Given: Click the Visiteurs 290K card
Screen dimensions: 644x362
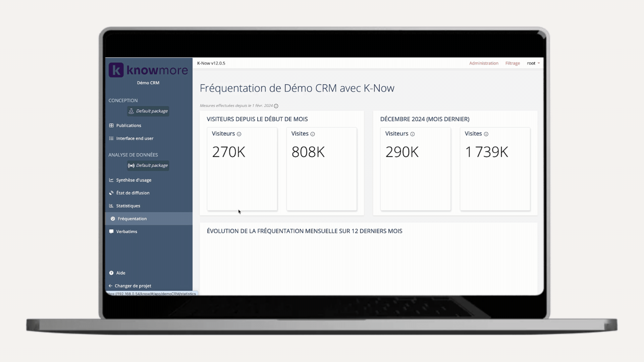Looking at the screenshot, I should (x=416, y=169).
